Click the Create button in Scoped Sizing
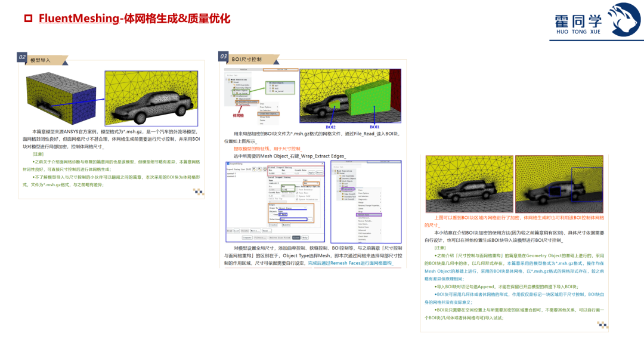This screenshot has height=361, width=644. 273,225
